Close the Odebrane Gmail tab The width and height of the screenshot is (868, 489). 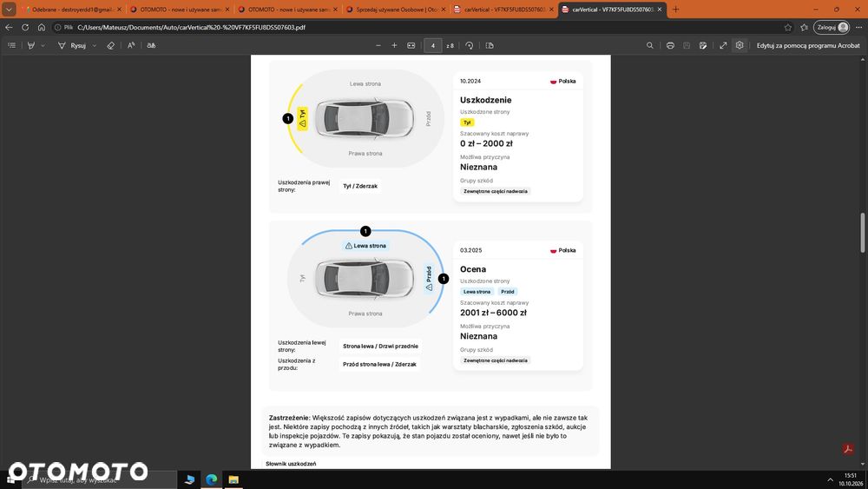pos(119,10)
